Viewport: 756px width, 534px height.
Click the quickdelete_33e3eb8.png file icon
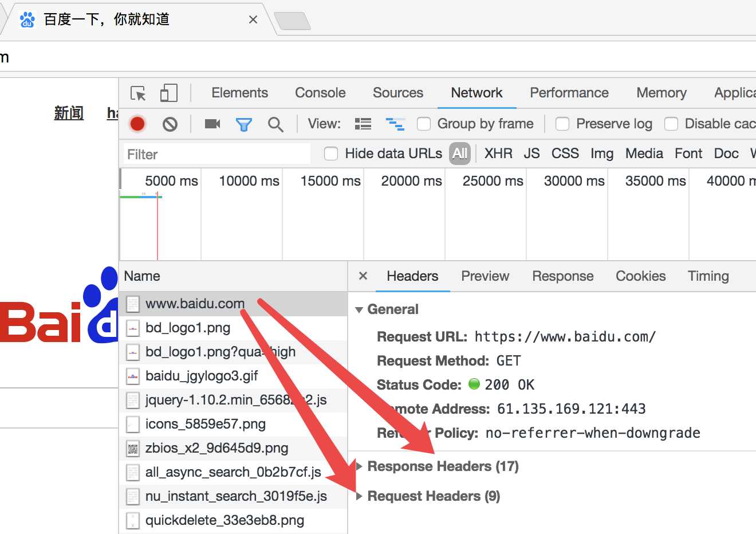133,520
